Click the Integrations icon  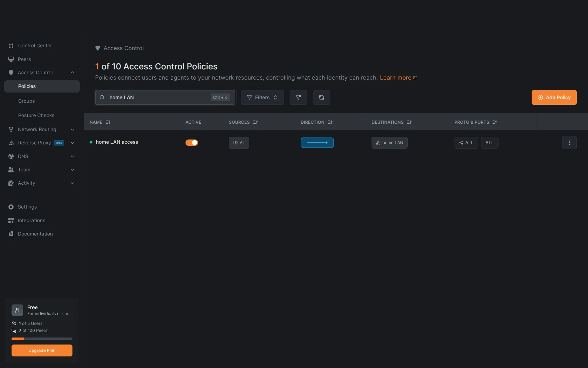[x=11, y=220]
